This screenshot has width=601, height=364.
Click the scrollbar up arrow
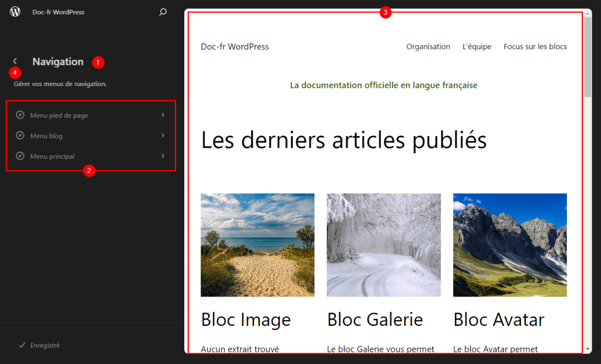coord(588,14)
